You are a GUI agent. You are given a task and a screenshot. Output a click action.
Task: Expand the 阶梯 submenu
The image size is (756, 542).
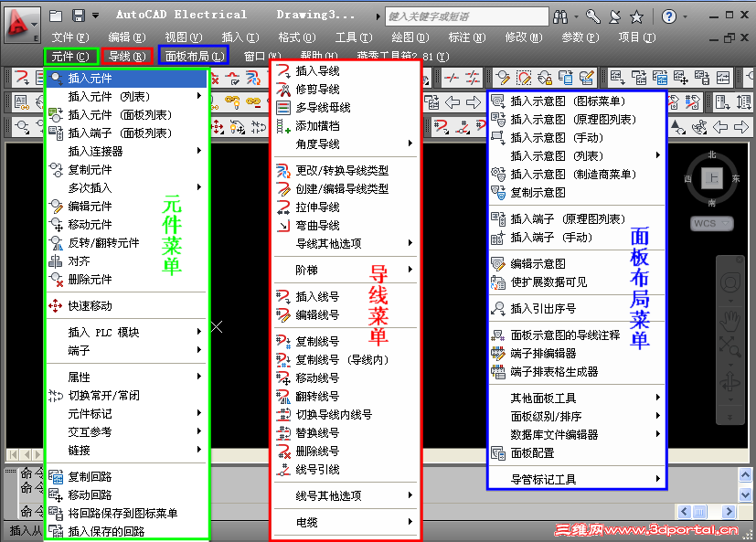tap(410, 270)
